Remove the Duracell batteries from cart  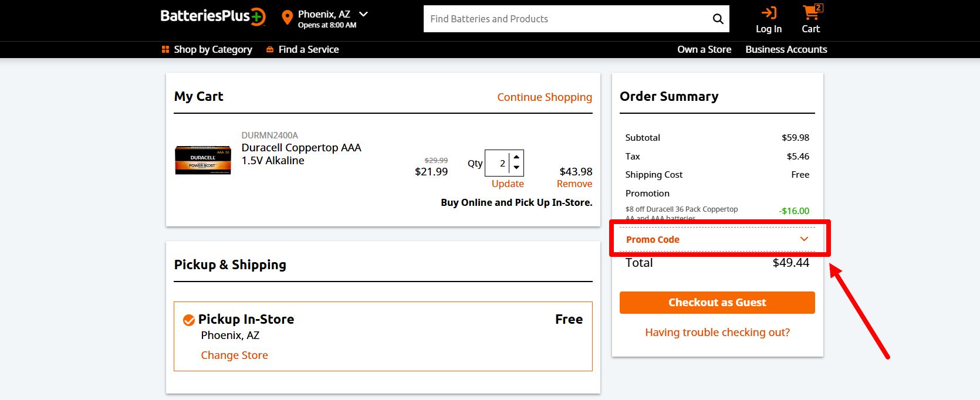[x=575, y=184]
